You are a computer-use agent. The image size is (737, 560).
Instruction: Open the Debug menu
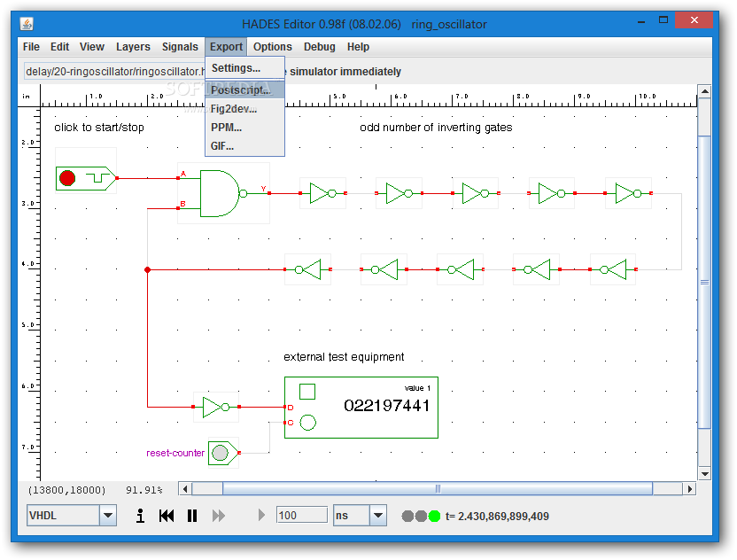[x=320, y=47]
